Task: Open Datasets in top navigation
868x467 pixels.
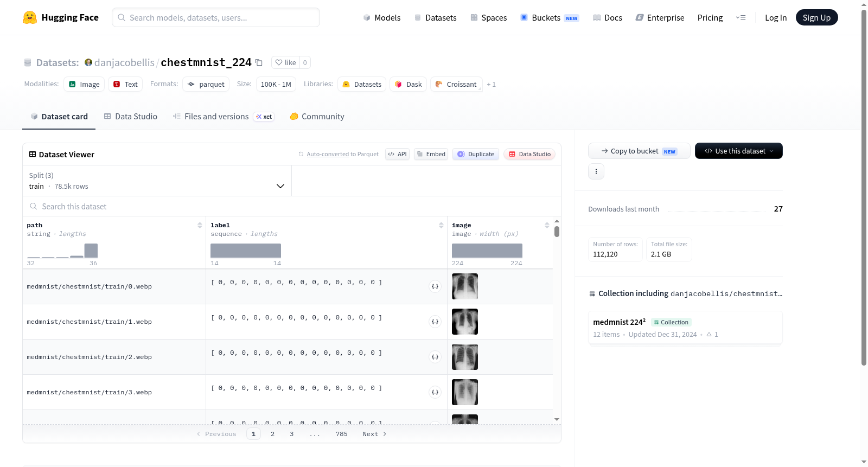Action: click(436, 17)
